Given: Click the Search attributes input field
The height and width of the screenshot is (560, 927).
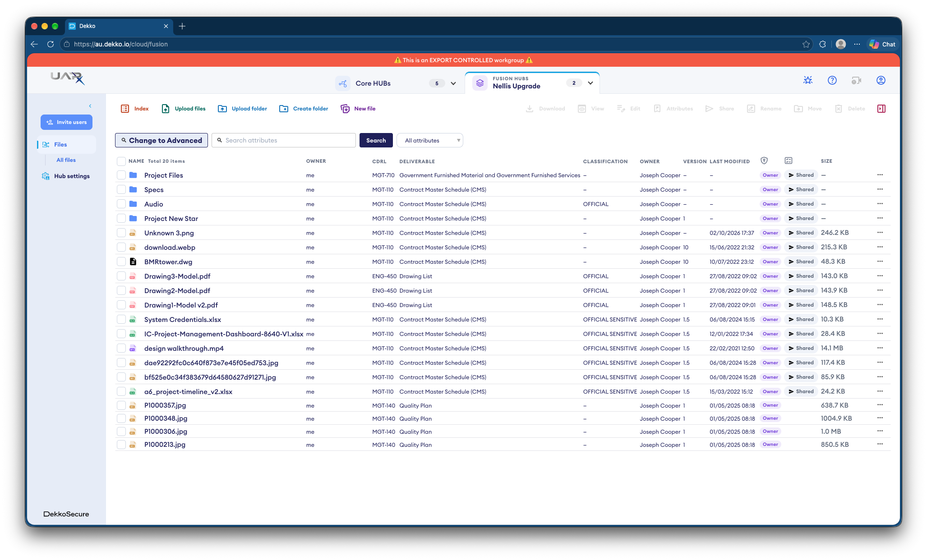Looking at the screenshot, I should click(x=284, y=140).
